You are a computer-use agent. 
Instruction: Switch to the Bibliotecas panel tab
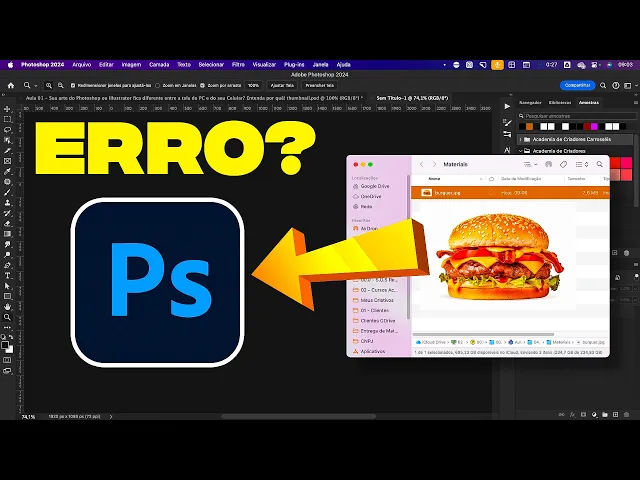point(560,102)
